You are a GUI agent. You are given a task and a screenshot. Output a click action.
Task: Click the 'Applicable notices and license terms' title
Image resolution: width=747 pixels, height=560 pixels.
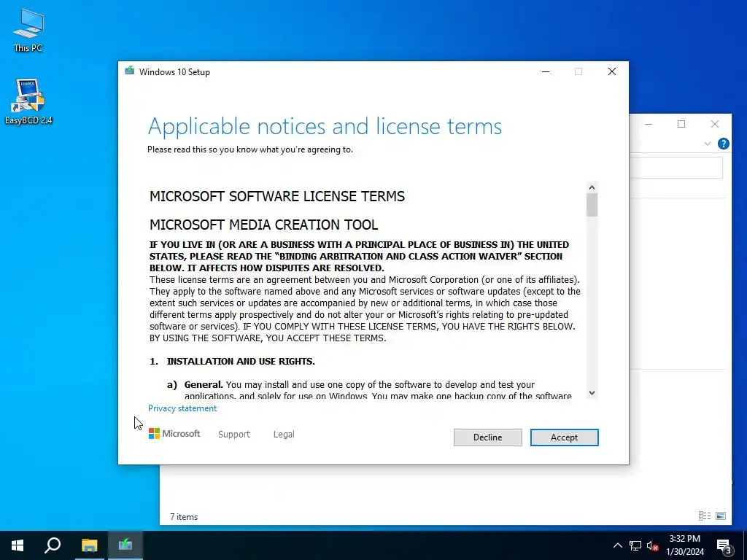click(325, 127)
